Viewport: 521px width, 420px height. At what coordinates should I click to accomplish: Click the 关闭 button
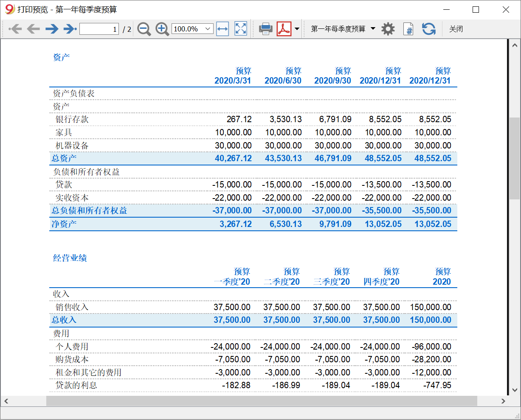pos(456,29)
